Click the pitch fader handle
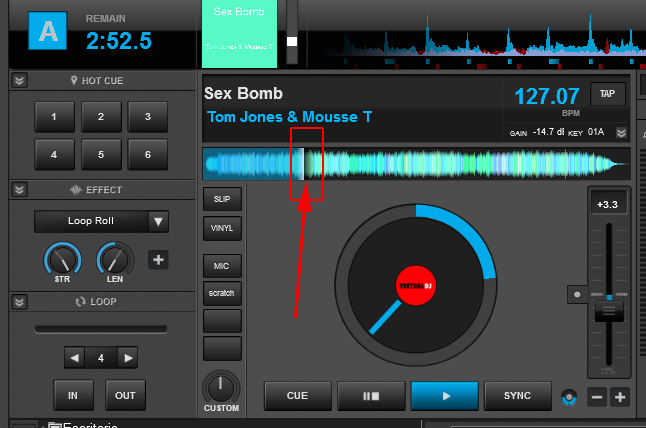Screen dimensions: 646x428 click(x=609, y=311)
